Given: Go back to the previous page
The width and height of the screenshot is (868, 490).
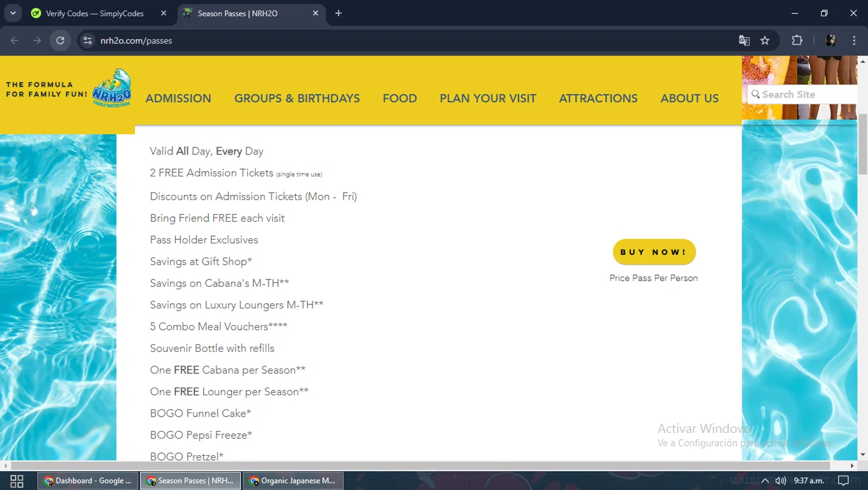Looking at the screenshot, I should (14, 40).
